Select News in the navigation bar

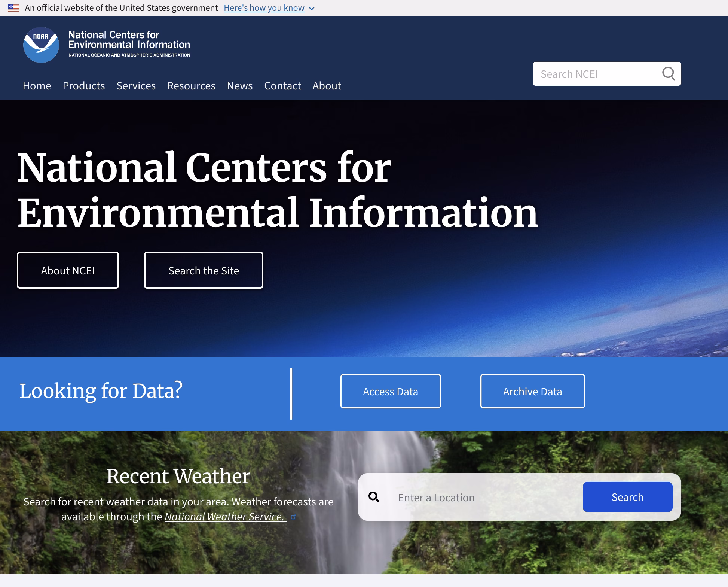(240, 86)
